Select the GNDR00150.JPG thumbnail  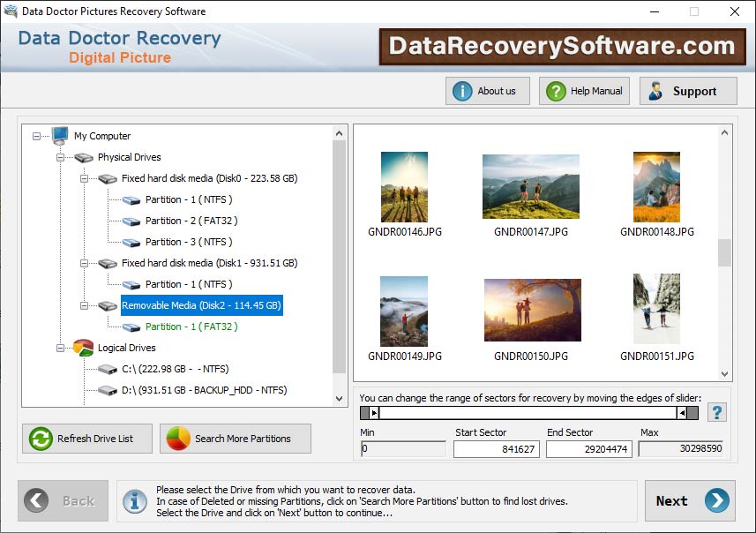click(x=532, y=311)
